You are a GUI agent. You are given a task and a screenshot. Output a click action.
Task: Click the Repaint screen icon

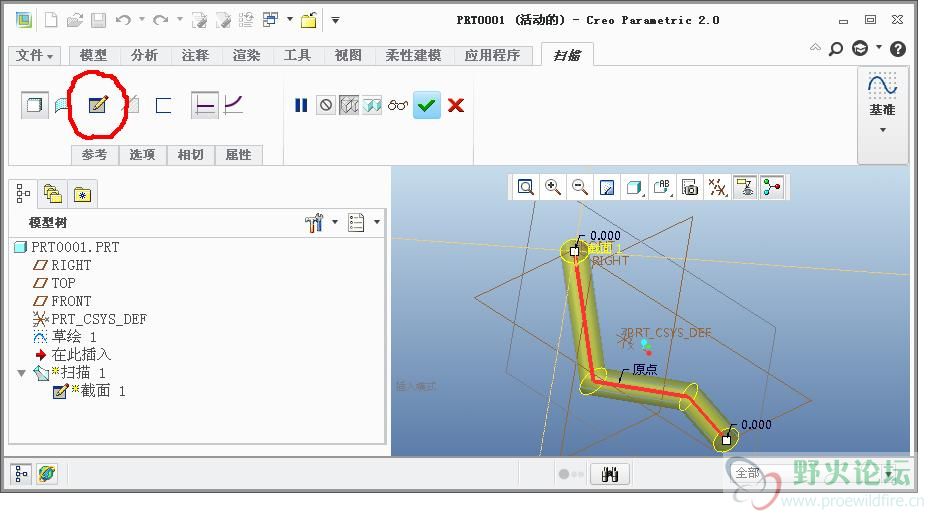[x=607, y=187]
